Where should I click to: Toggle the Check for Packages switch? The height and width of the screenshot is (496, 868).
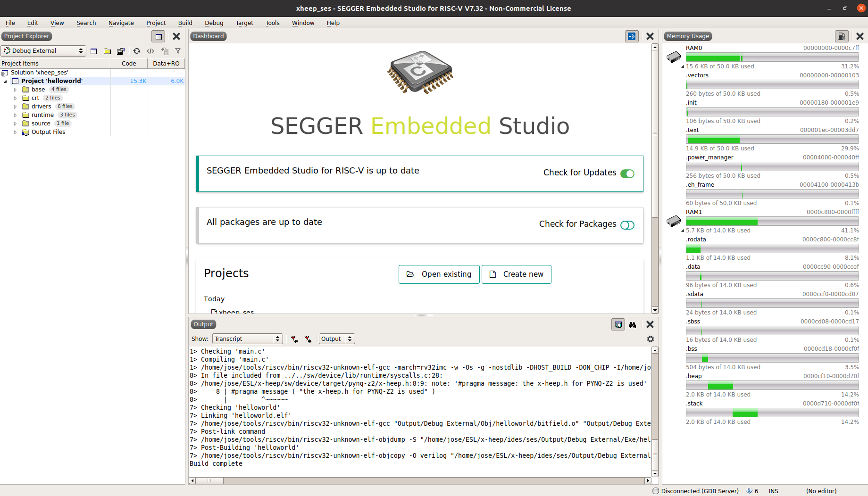[x=627, y=225]
